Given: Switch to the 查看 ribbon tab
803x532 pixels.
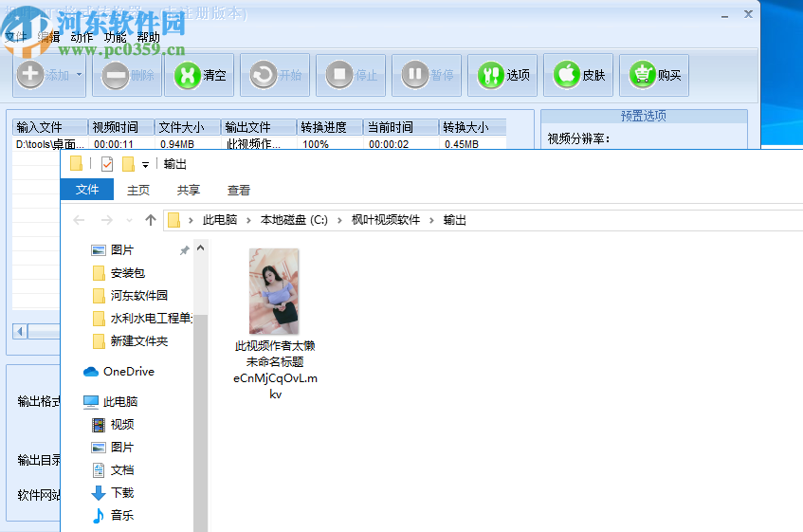Looking at the screenshot, I should (x=239, y=190).
